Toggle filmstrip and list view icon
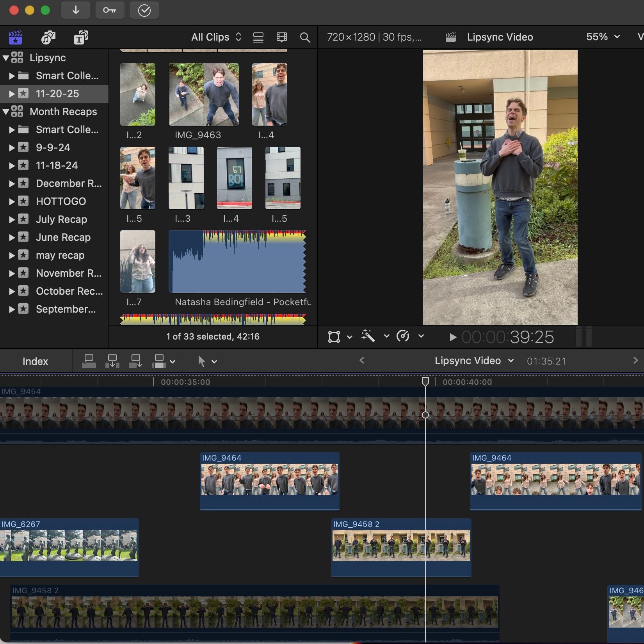 pos(258,37)
